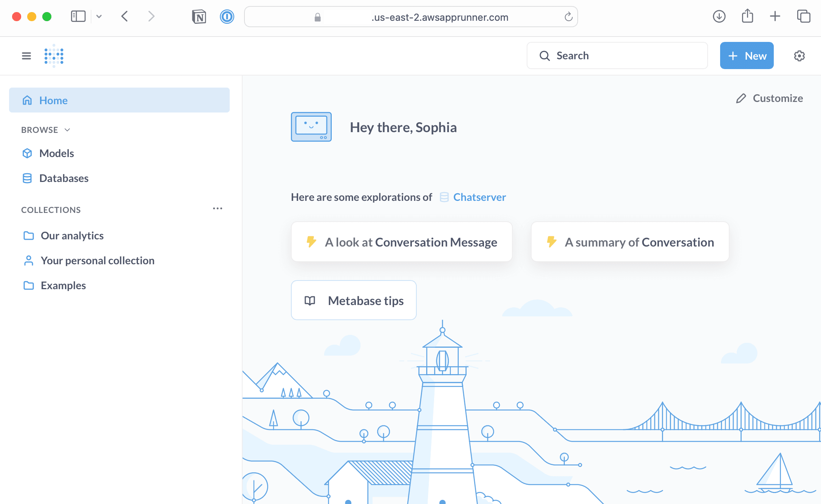
Task: Show the Safari tab overview icon
Action: pos(804,16)
